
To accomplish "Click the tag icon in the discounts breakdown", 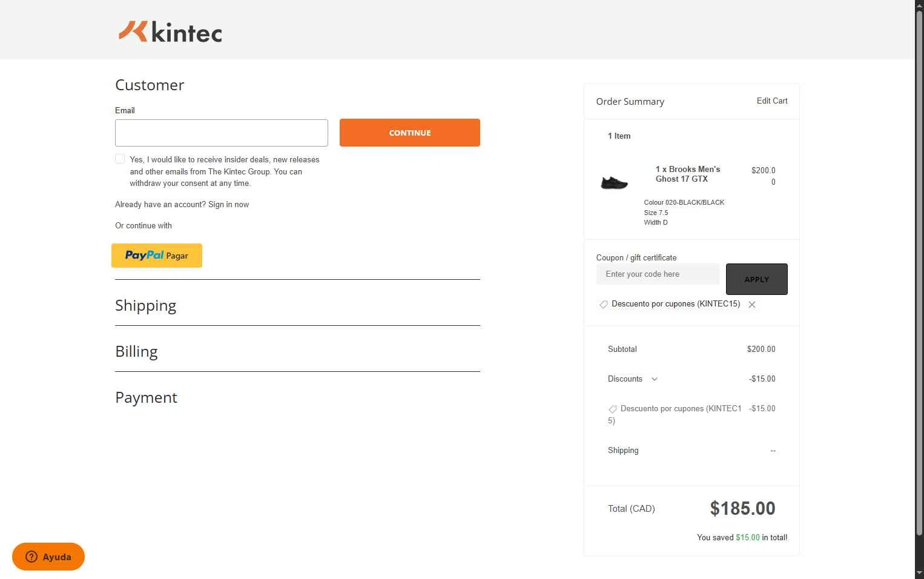I will pyautogui.click(x=613, y=409).
